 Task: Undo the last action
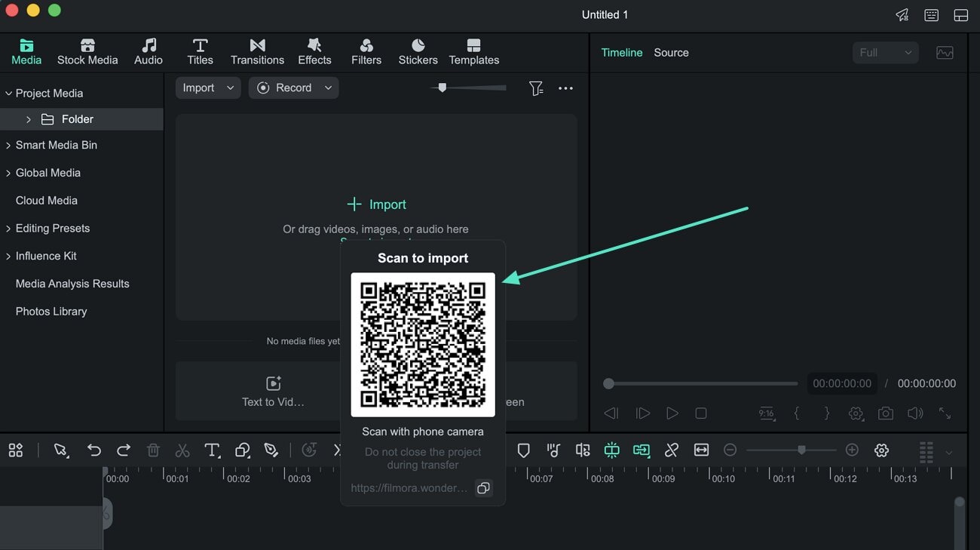point(94,450)
